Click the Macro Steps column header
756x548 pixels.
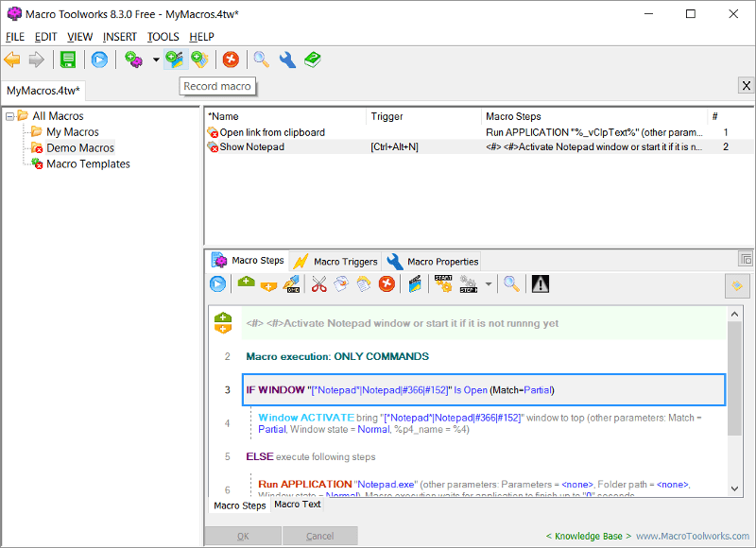click(594, 116)
